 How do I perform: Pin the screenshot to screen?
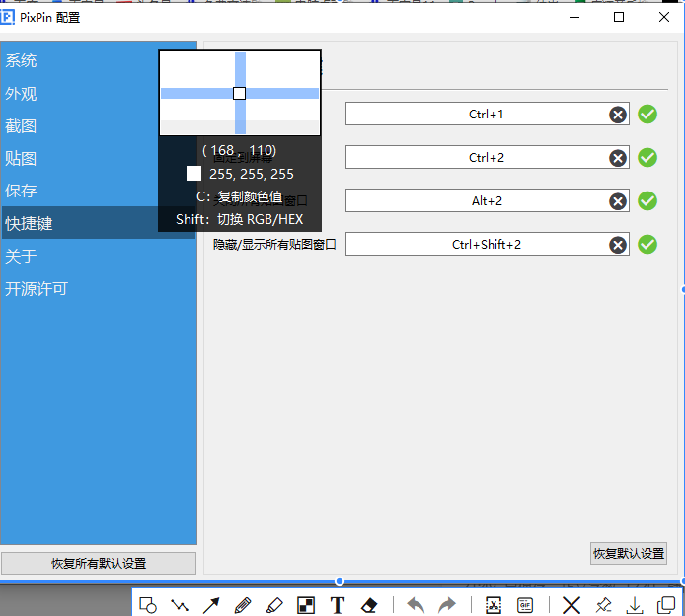point(603,605)
